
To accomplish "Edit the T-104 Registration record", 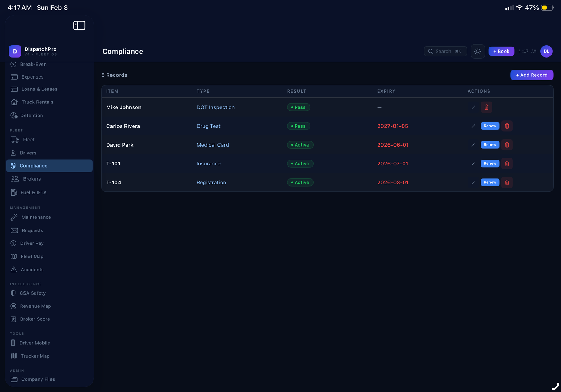I will pos(473,182).
